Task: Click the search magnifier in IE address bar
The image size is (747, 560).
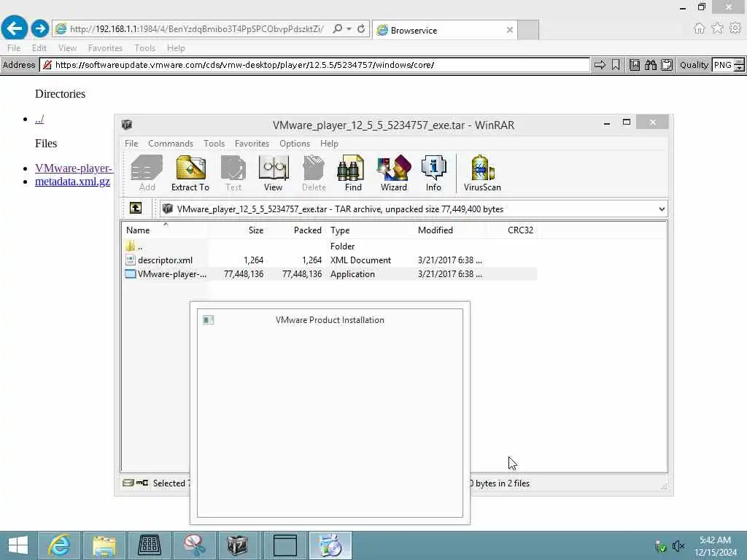Action: pos(337,29)
